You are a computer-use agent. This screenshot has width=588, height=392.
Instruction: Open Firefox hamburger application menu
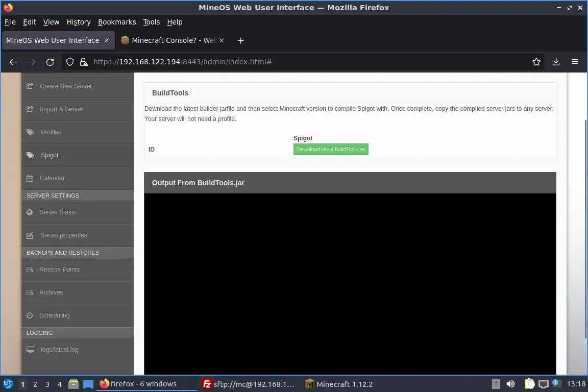pyautogui.click(x=575, y=62)
